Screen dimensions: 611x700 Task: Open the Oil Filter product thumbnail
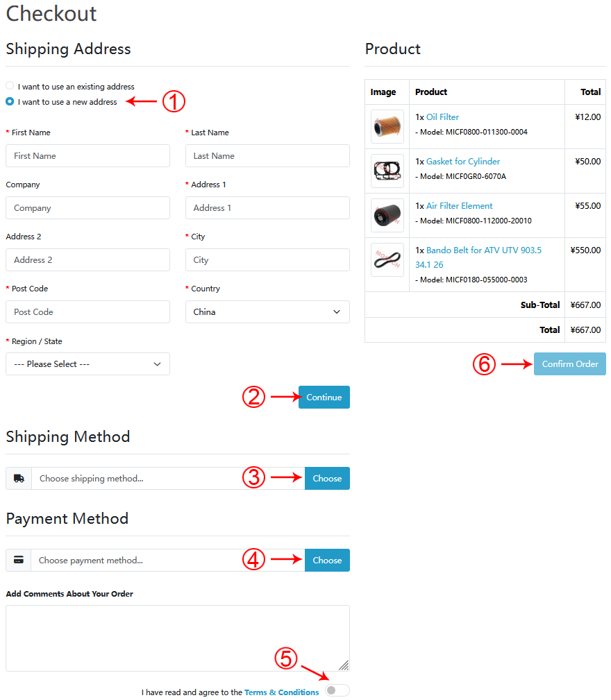[x=387, y=126]
